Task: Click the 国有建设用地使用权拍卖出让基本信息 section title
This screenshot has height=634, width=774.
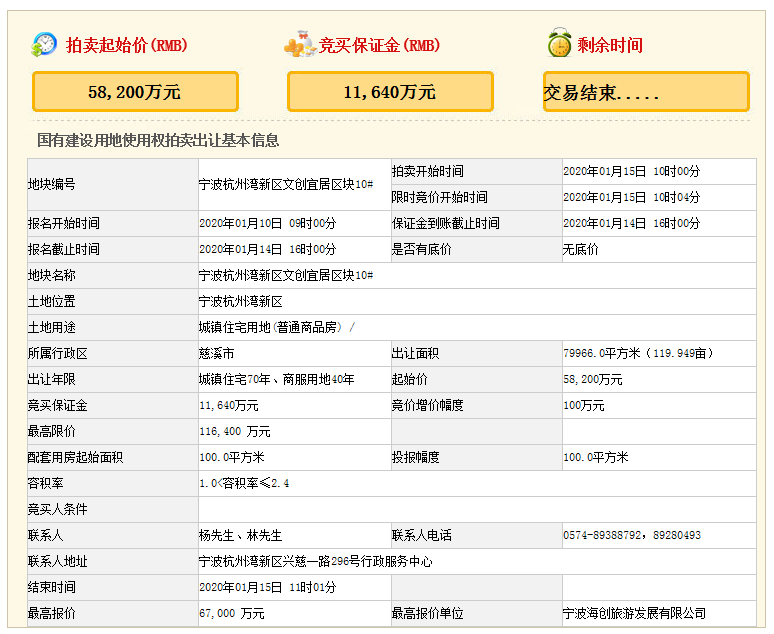Action: [158, 141]
